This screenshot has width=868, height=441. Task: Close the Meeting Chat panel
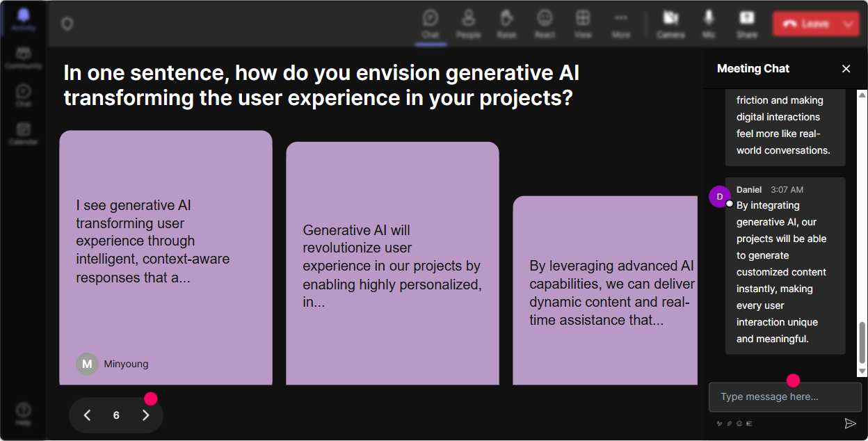pyautogui.click(x=846, y=68)
